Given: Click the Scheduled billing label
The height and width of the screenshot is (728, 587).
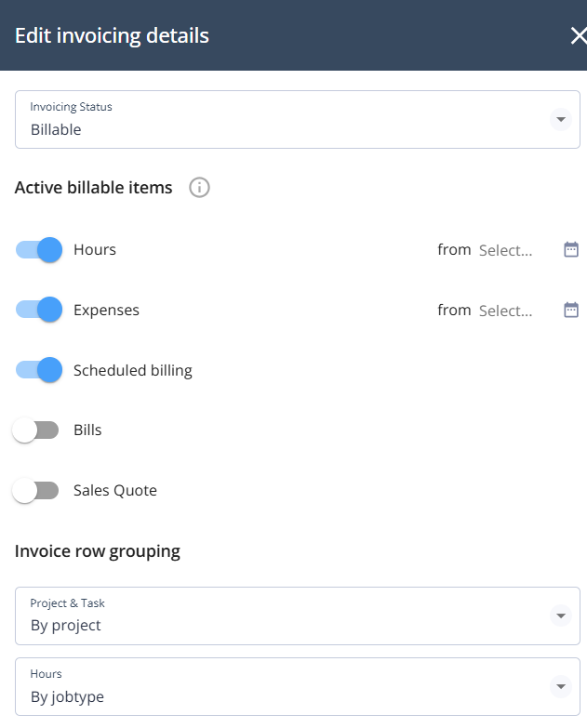Looking at the screenshot, I should [133, 370].
